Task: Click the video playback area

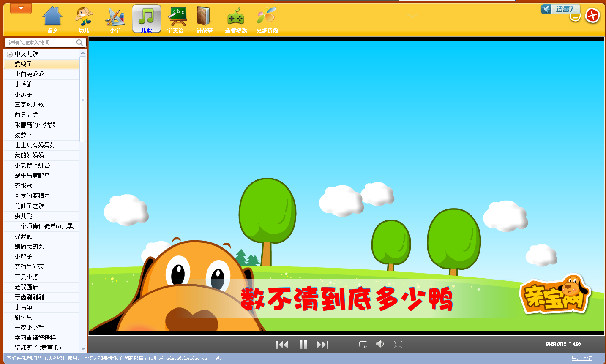Action: click(x=346, y=186)
